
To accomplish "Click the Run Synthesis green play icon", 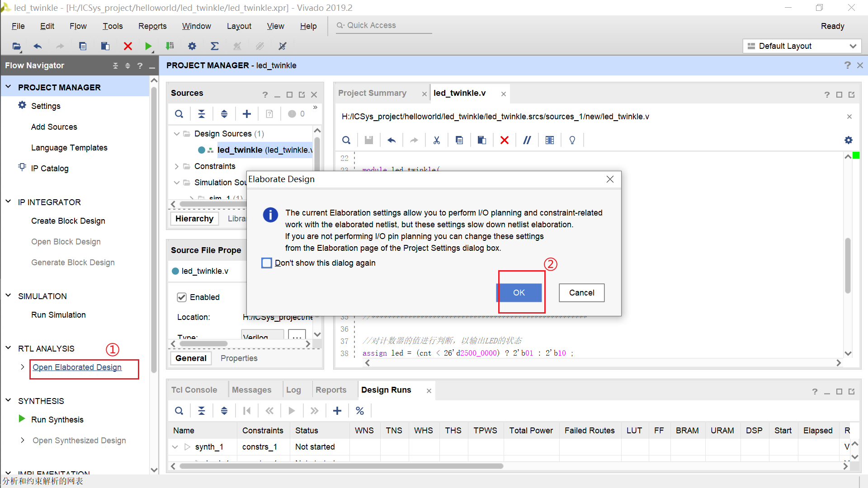I will click(x=22, y=419).
